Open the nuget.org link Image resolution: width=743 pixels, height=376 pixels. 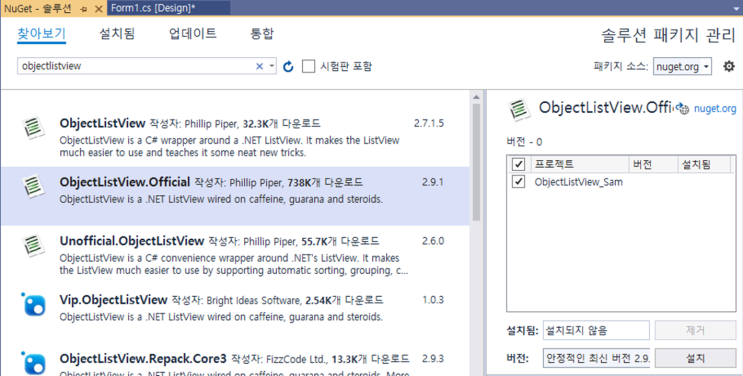[715, 109]
